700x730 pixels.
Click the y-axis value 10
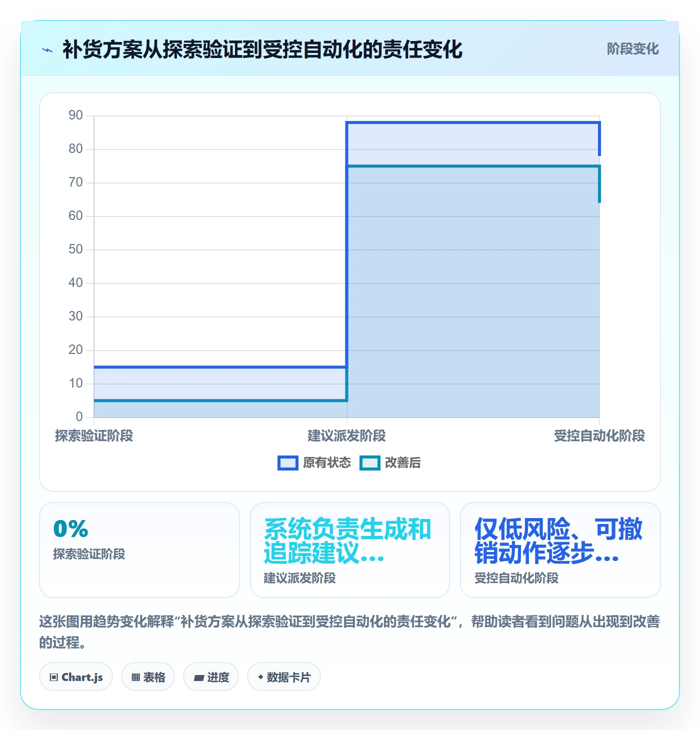pos(75,383)
